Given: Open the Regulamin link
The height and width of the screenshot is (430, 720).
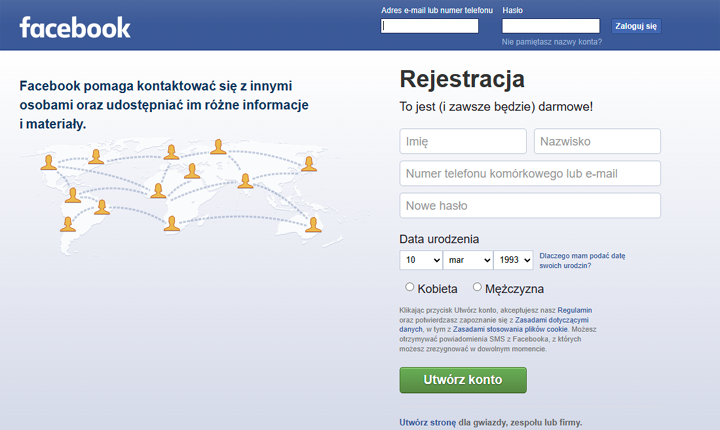Looking at the screenshot, I should (574, 310).
